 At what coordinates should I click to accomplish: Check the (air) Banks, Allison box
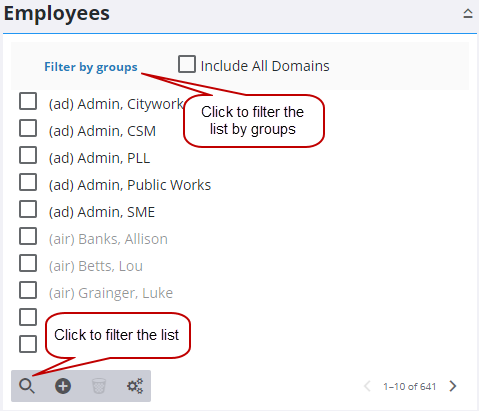(x=28, y=236)
